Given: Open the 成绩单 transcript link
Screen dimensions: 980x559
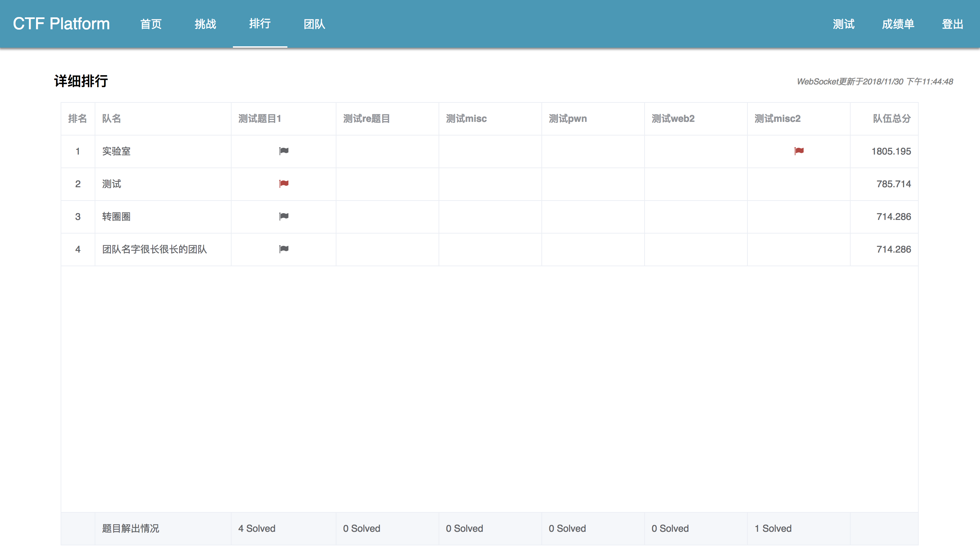Looking at the screenshot, I should pyautogui.click(x=898, y=24).
